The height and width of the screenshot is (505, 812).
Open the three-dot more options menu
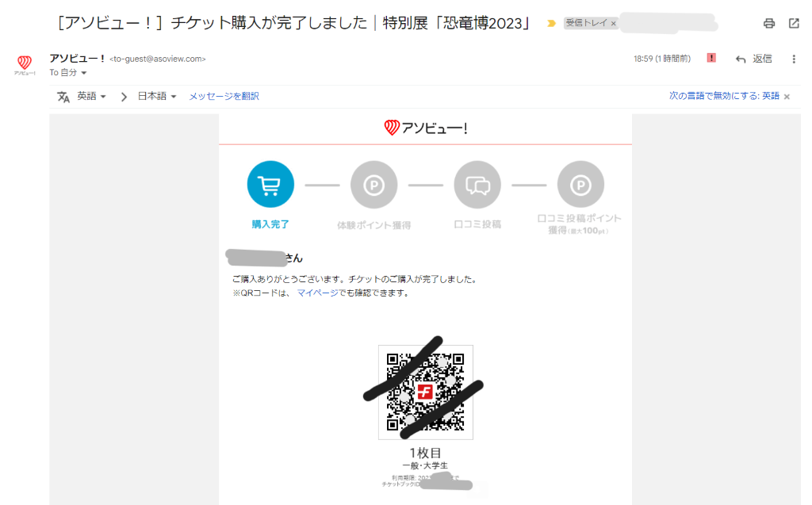point(794,59)
